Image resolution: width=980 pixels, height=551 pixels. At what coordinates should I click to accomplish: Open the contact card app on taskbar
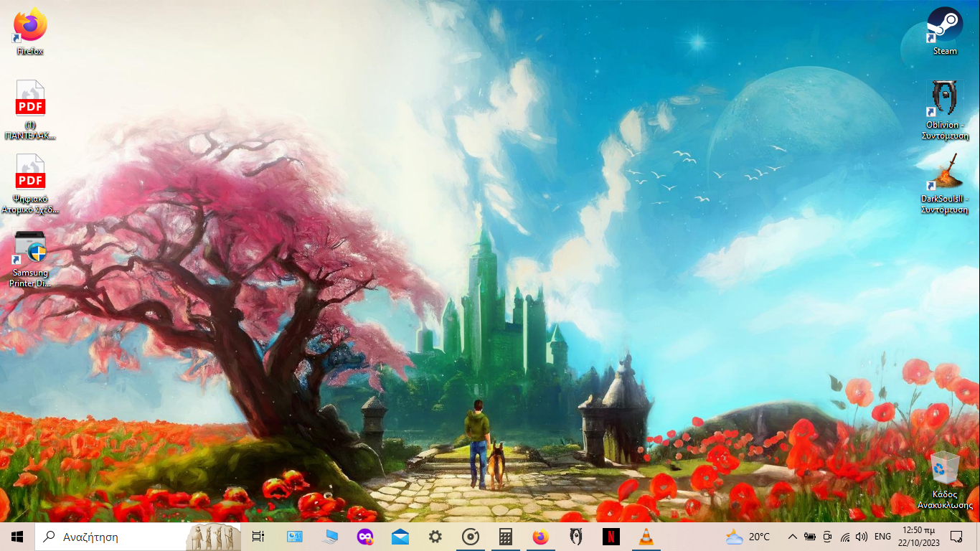[x=295, y=537]
